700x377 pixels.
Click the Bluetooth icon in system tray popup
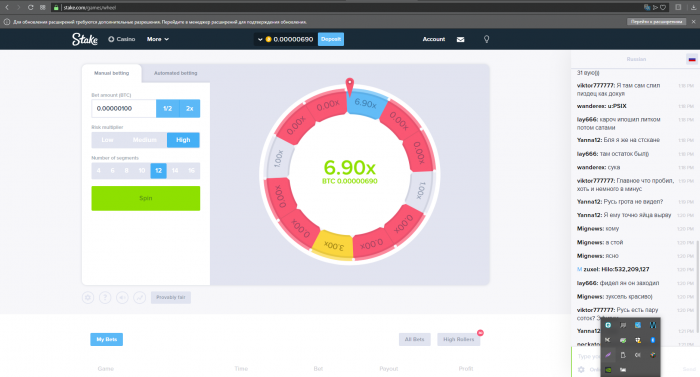click(x=653, y=340)
